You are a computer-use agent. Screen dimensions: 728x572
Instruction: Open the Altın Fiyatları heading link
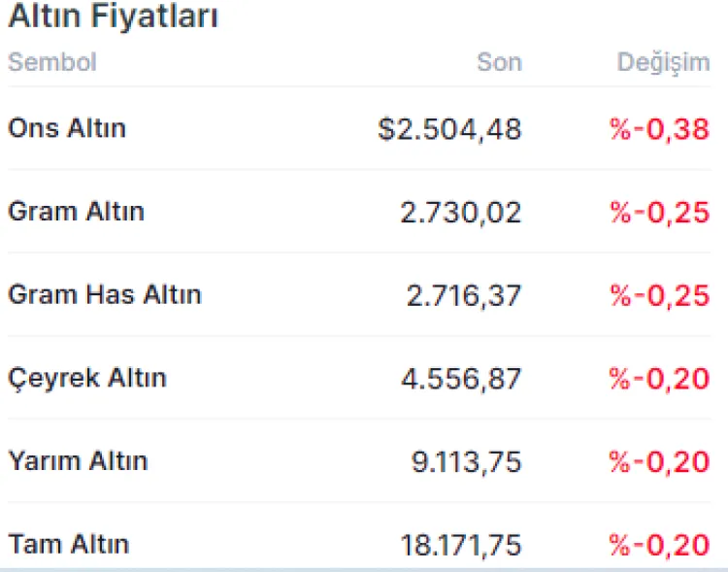click(114, 17)
